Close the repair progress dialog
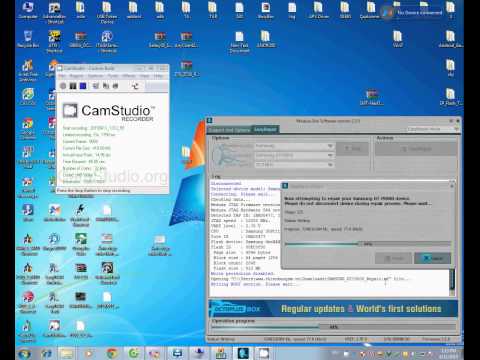Screen dimensions: 480x360 pyautogui.click(x=452, y=186)
